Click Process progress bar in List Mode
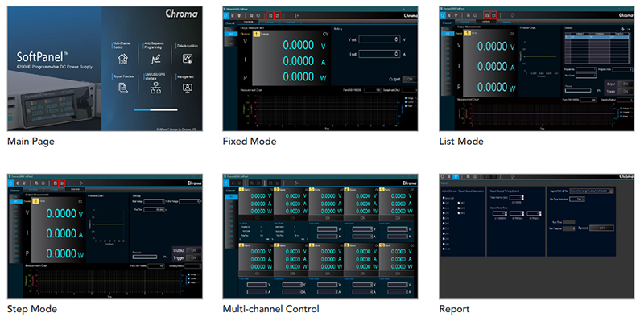This screenshot has width=644, height=321. point(578,91)
